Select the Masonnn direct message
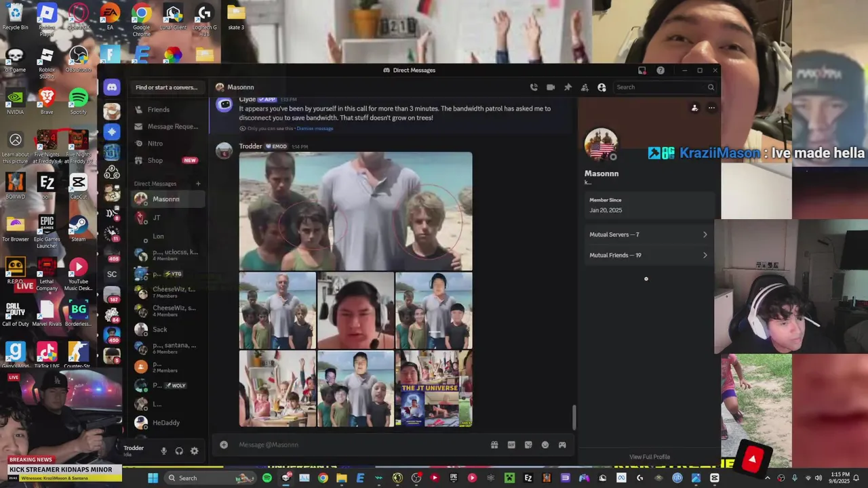This screenshot has width=868, height=488. coord(167,199)
